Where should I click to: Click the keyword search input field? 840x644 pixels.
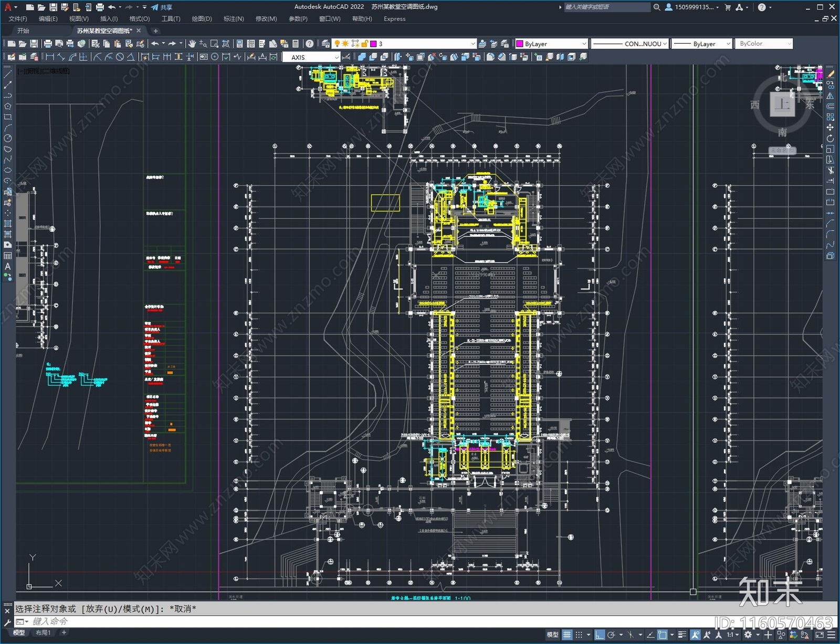point(607,7)
